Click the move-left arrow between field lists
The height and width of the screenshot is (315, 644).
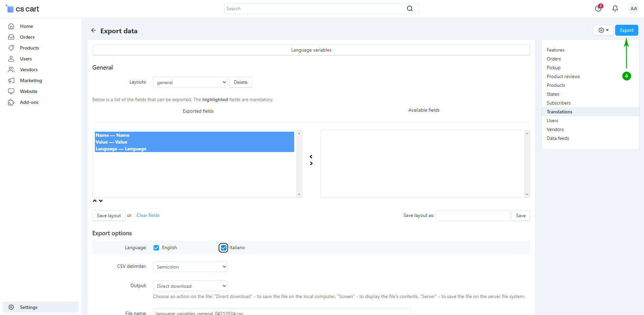pos(311,157)
